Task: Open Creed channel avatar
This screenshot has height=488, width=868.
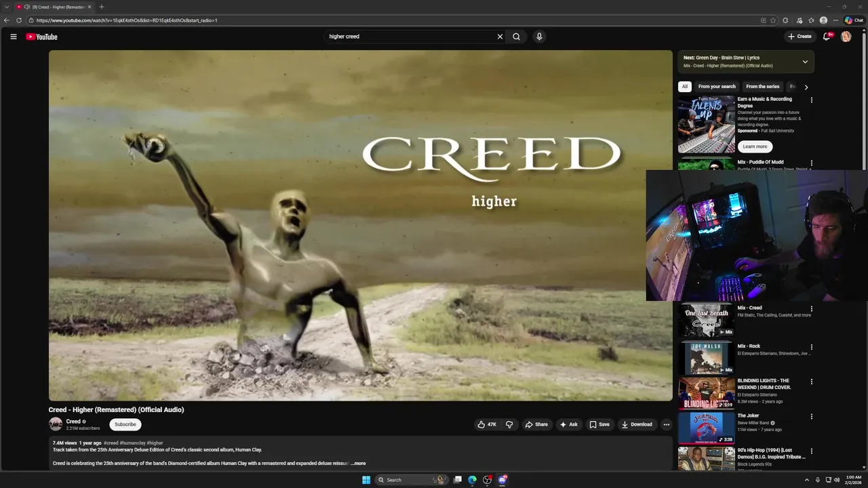Action: pos(56,424)
